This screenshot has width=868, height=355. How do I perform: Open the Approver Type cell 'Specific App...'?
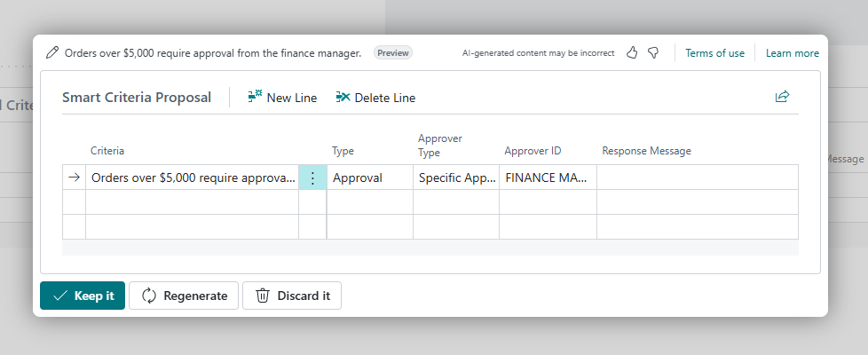pos(456,177)
